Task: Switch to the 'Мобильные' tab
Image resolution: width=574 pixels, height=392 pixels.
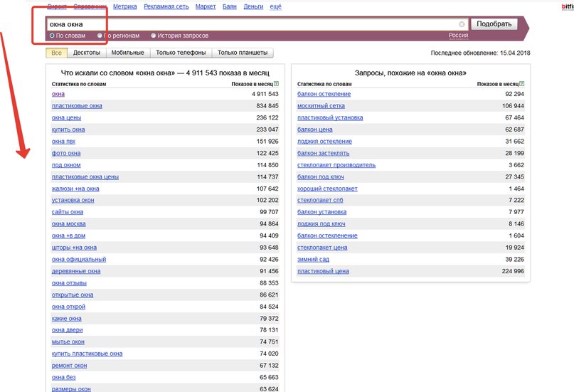Action: [127, 53]
